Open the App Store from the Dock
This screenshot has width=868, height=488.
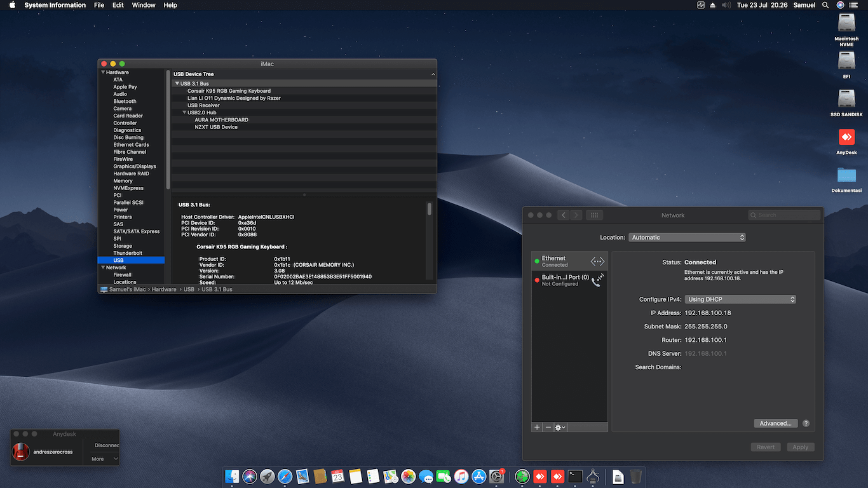click(479, 476)
